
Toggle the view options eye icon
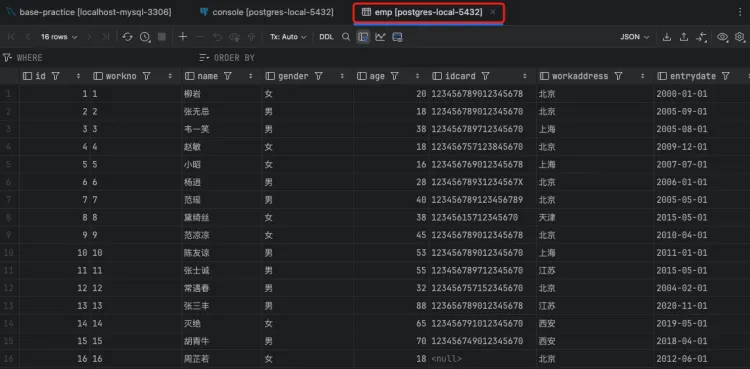[x=722, y=37]
